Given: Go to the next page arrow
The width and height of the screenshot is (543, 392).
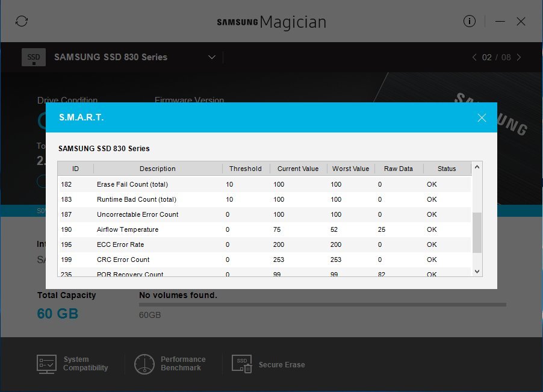Looking at the screenshot, I should 519,57.
